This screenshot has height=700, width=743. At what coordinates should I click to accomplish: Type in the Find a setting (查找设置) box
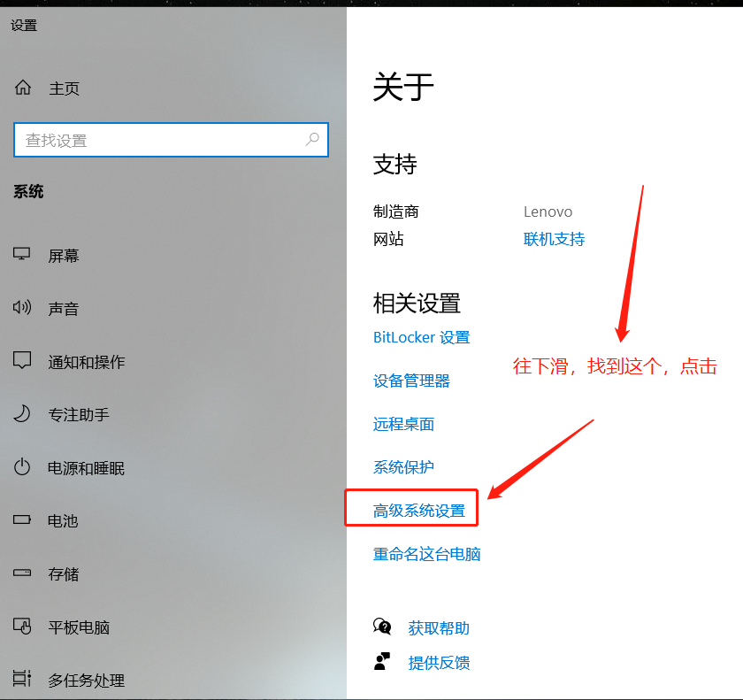tap(159, 140)
